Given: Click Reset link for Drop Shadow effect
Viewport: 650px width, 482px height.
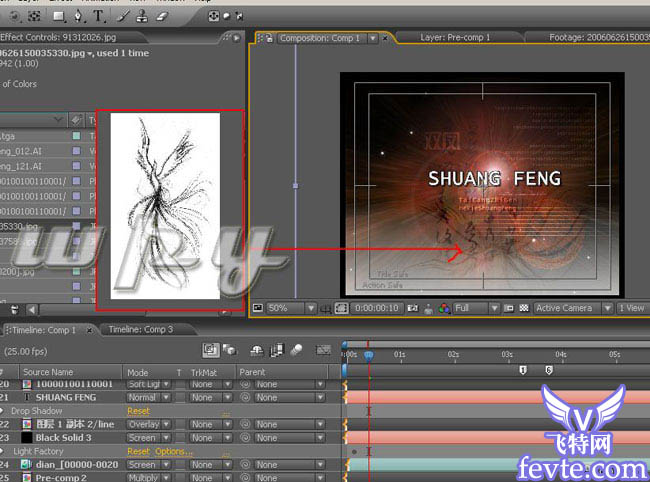Looking at the screenshot, I should 138,411.
